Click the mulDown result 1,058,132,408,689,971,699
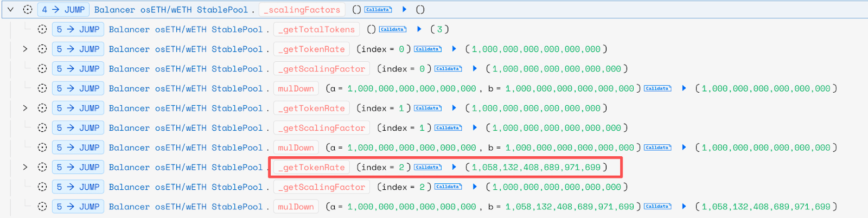The height and width of the screenshot is (218, 868). coord(766,207)
